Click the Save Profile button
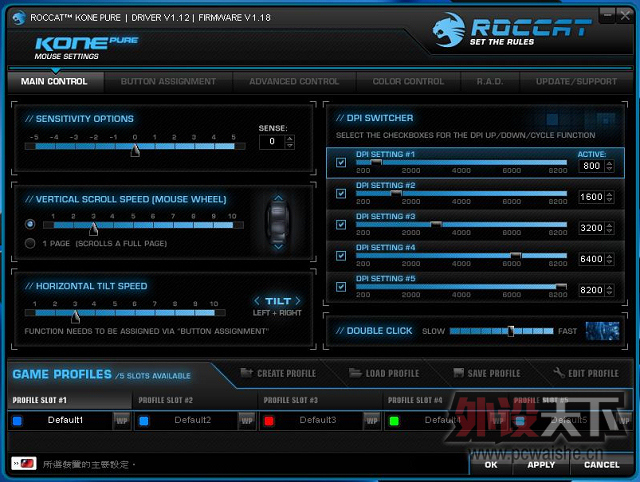Screen dimensions: 640x482 (487, 373)
